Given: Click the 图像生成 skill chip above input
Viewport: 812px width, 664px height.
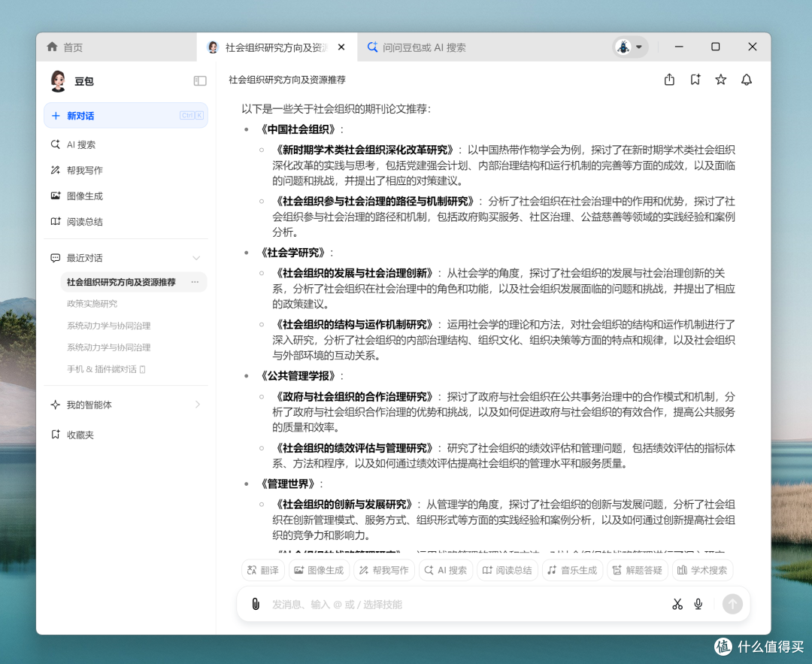Looking at the screenshot, I should pyautogui.click(x=319, y=570).
